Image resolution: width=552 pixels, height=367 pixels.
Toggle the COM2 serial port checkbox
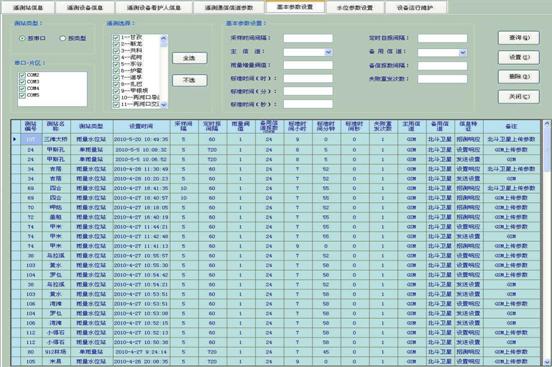(22, 75)
